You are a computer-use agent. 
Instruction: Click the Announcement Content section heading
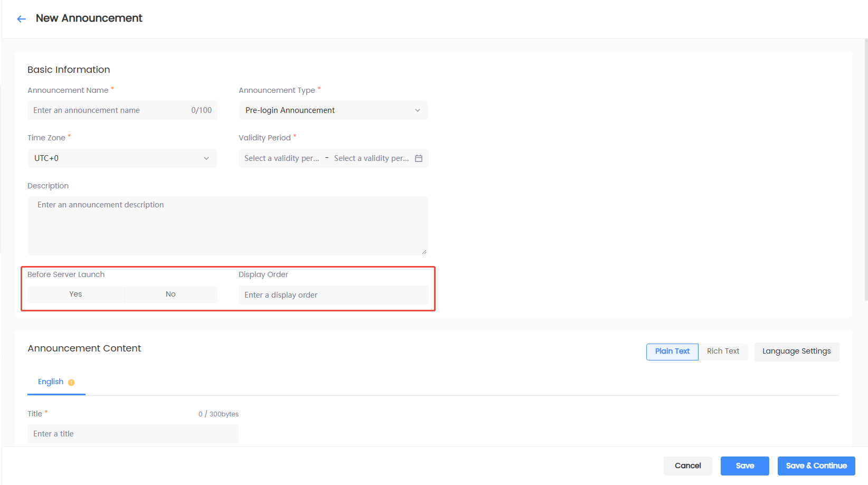(x=84, y=348)
